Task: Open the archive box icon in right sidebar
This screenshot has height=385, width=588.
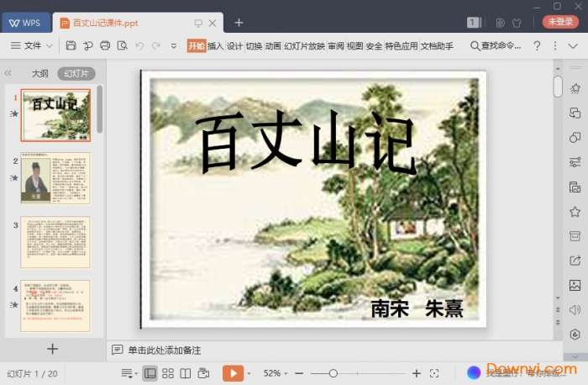Action: tap(575, 236)
